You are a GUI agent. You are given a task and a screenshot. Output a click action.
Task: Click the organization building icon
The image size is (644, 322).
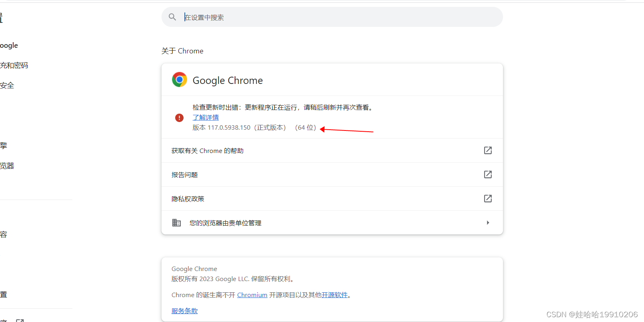coord(176,222)
